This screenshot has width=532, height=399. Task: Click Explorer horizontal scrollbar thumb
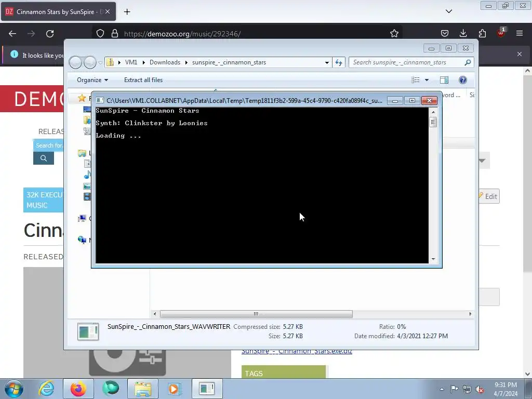256,314
